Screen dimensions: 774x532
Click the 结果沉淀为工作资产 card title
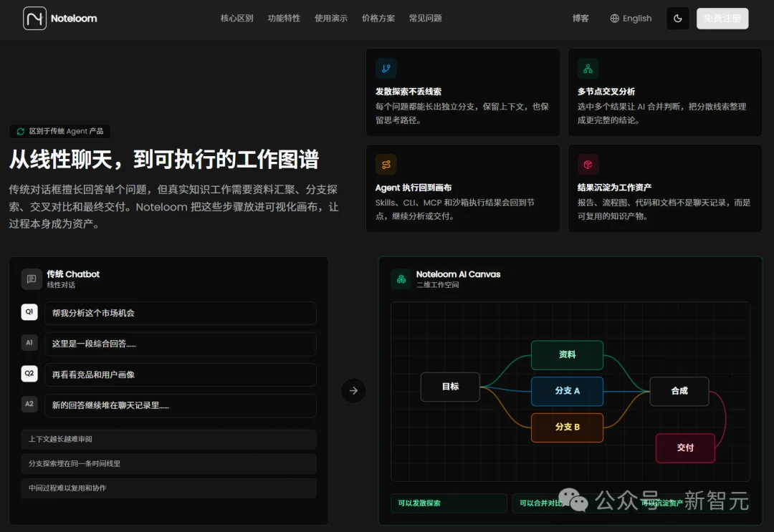pyautogui.click(x=615, y=188)
